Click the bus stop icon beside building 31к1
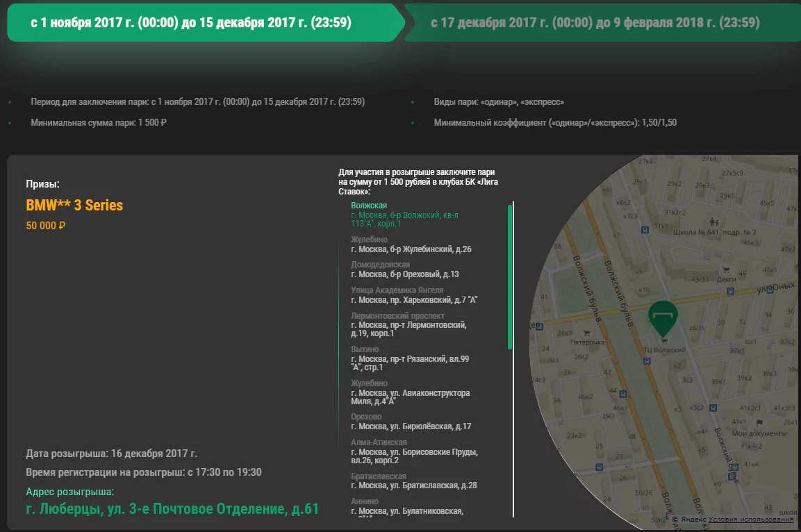 645,230
